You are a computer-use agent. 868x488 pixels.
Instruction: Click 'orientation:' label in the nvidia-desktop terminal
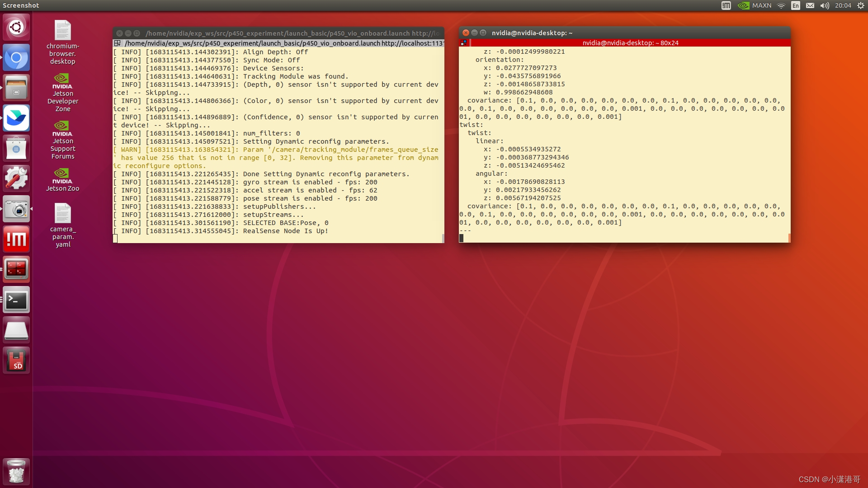500,60
